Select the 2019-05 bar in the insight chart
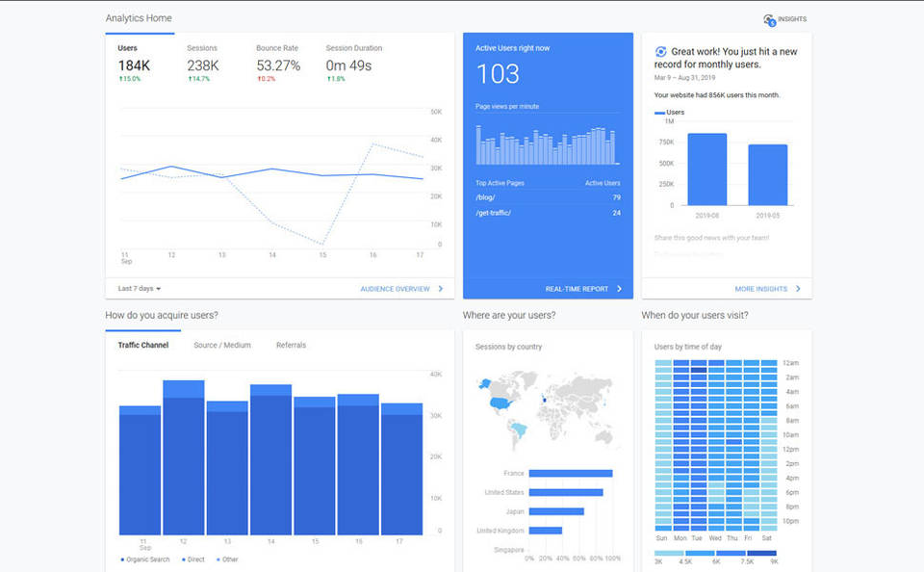 pyautogui.click(x=768, y=174)
